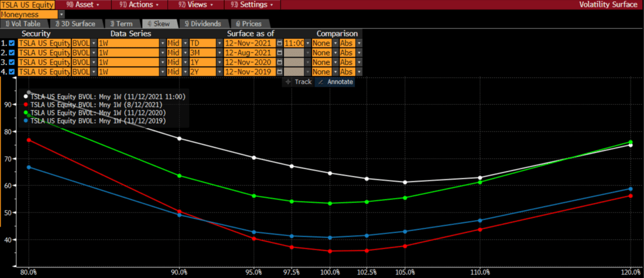Open calendar picker for 12-Nov-2019 date
The height and width of the screenshot is (278, 644).
[280, 72]
